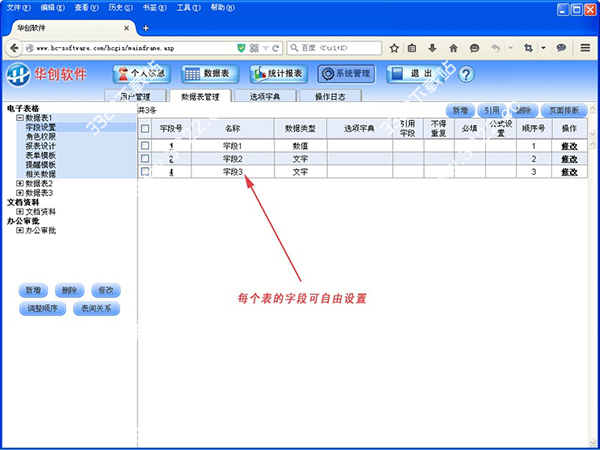Click the undo arrow toolbar icon
This screenshot has height=450, width=600.
tap(496, 48)
